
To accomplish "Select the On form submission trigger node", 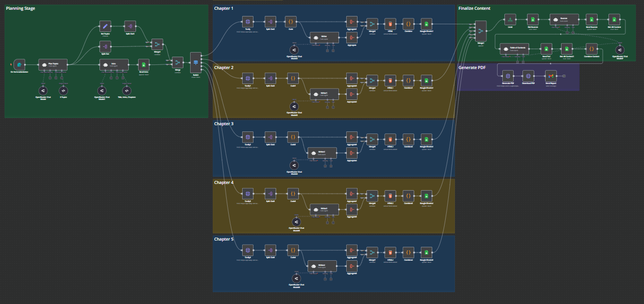I will pyautogui.click(x=20, y=64).
